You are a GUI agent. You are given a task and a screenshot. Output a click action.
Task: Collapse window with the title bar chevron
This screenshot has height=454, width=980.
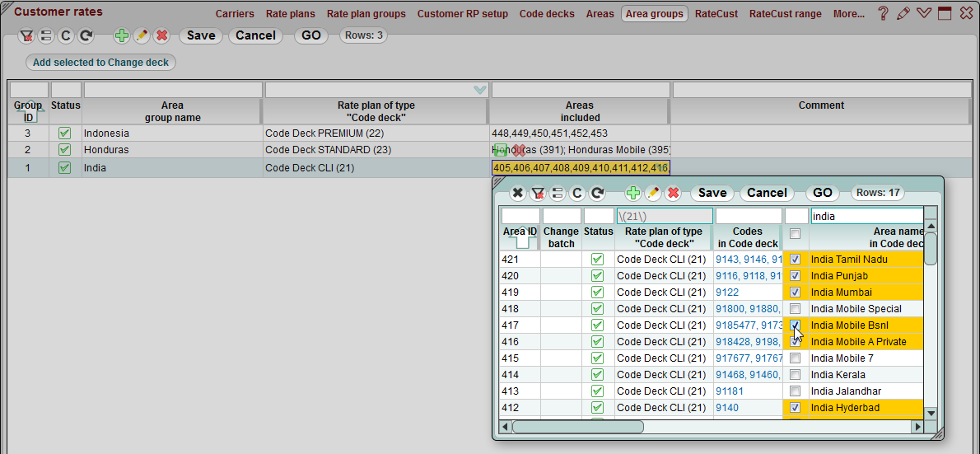click(x=924, y=13)
